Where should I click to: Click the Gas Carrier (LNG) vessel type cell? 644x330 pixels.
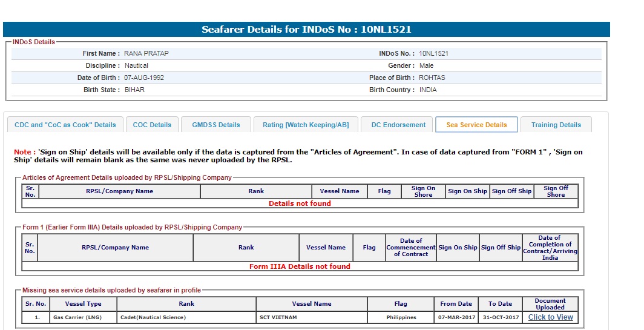77,317
